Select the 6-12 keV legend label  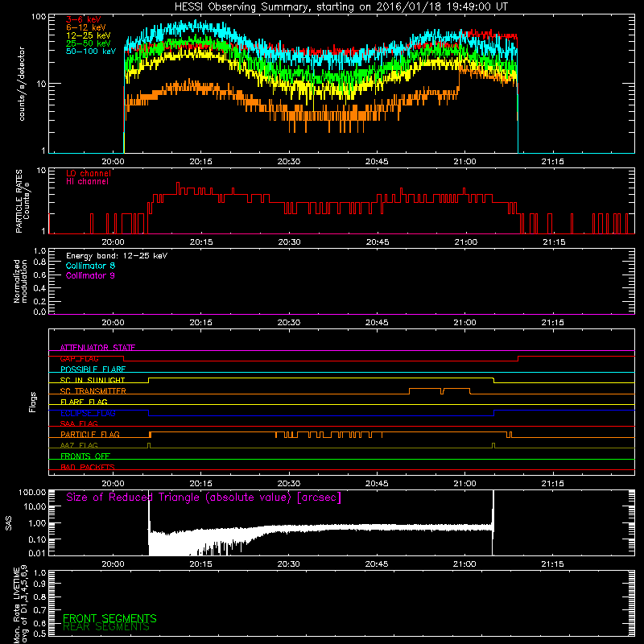pos(86,27)
